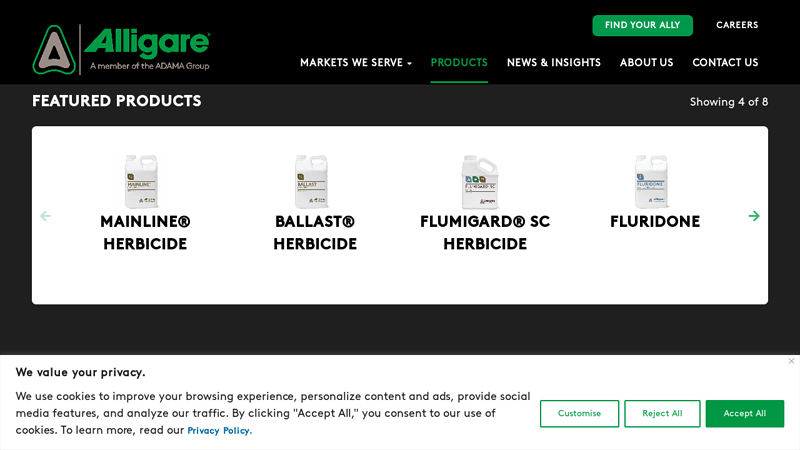The height and width of the screenshot is (450, 800).
Task: Accept all cookies
Action: [744, 413]
